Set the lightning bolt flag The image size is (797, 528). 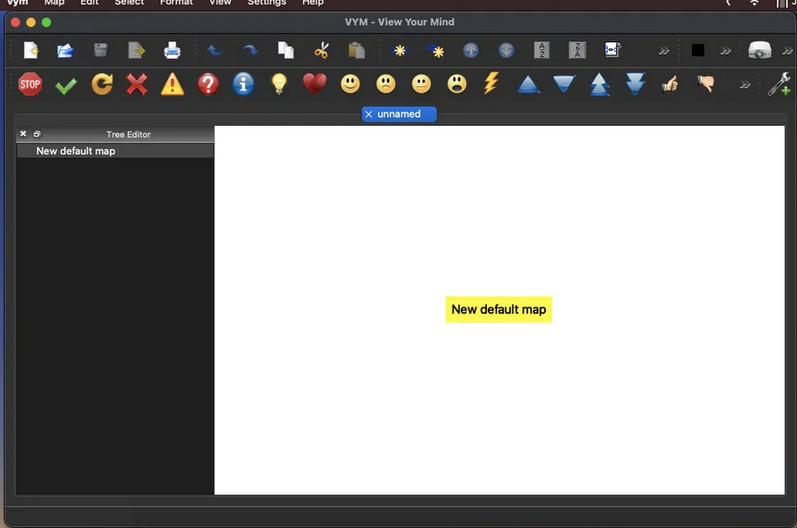pyautogui.click(x=492, y=83)
